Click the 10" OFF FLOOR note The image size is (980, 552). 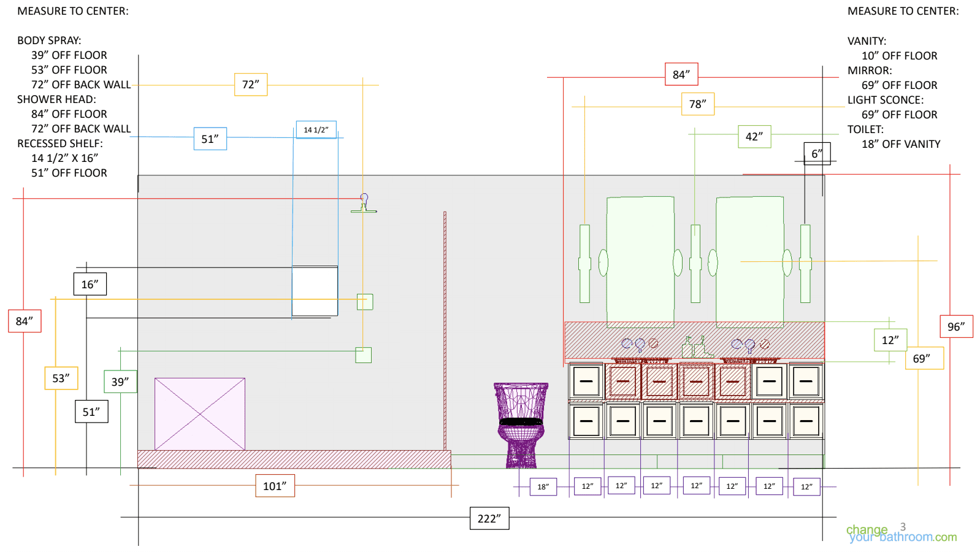pyautogui.click(x=900, y=56)
